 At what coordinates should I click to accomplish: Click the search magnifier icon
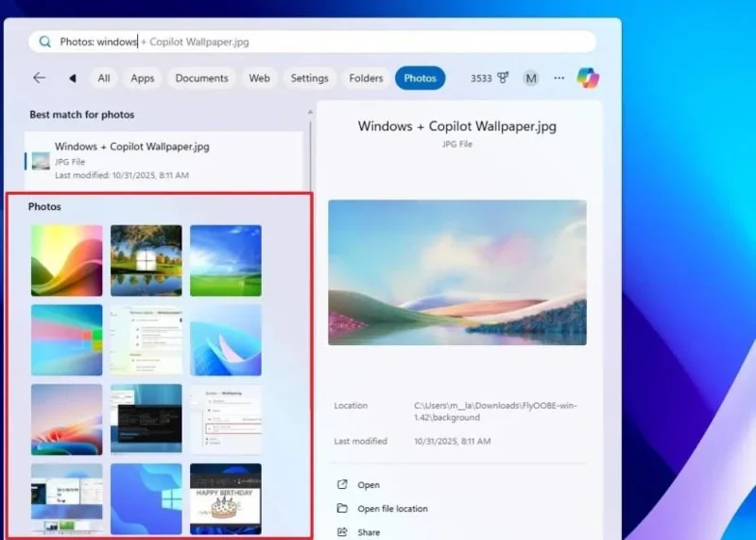tap(44, 42)
